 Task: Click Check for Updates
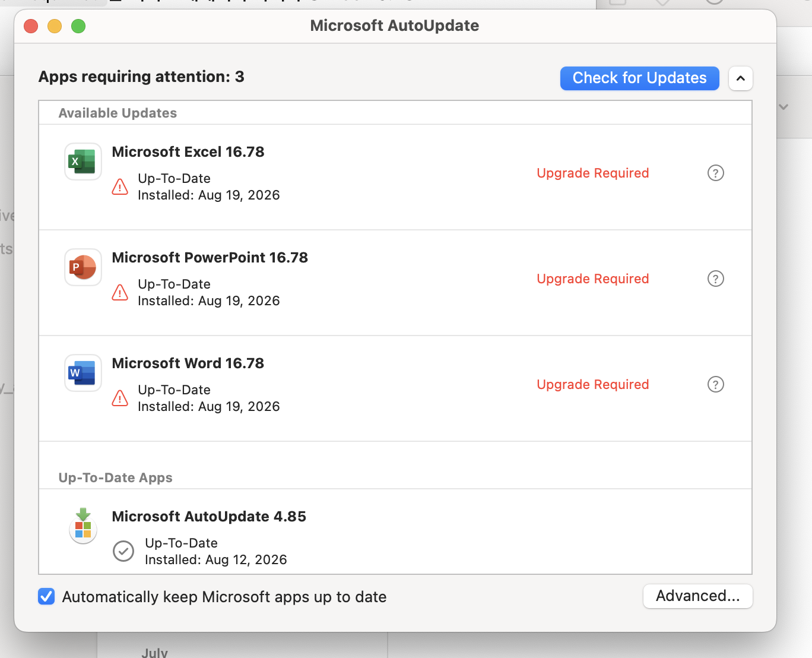click(x=640, y=78)
